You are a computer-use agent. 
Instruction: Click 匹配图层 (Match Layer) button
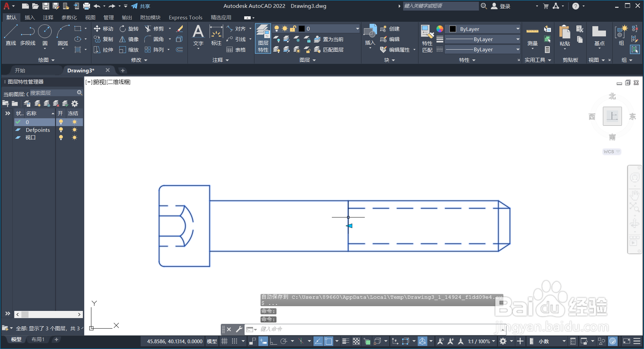329,50
